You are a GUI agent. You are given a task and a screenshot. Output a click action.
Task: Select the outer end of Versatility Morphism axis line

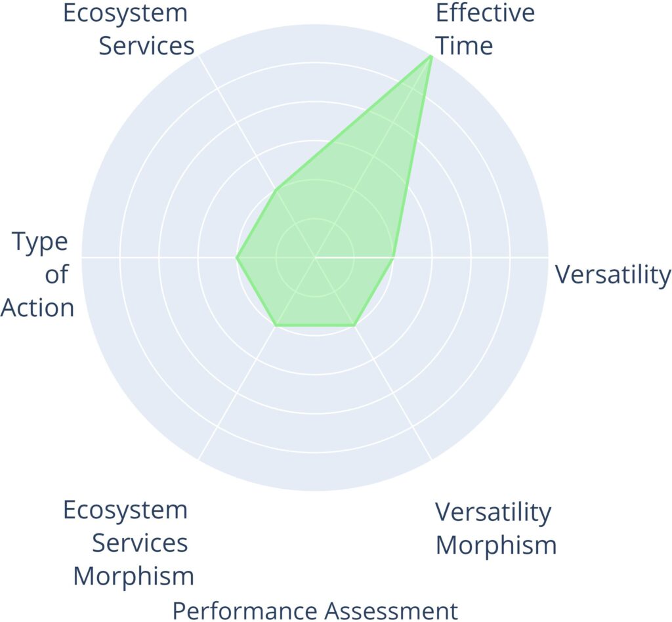pyautogui.click(x=431, y=459)
